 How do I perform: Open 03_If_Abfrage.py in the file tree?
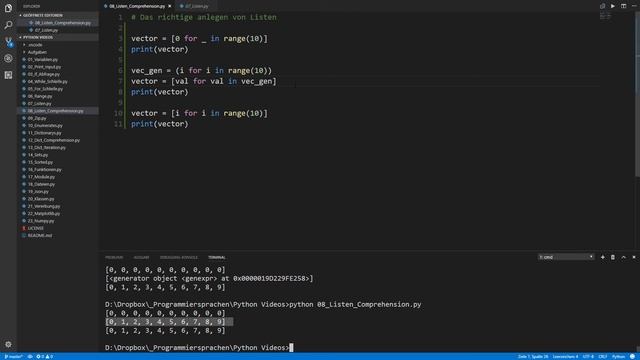tap(58, 74)
